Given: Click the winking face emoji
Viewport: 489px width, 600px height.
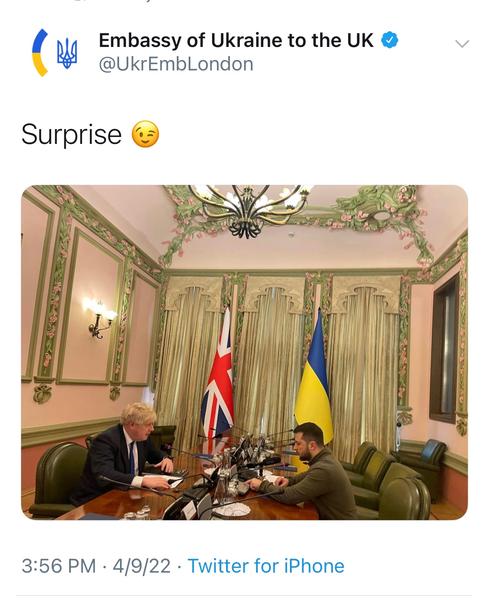Looking at the screenshot, I should click(x=145, y=134).
